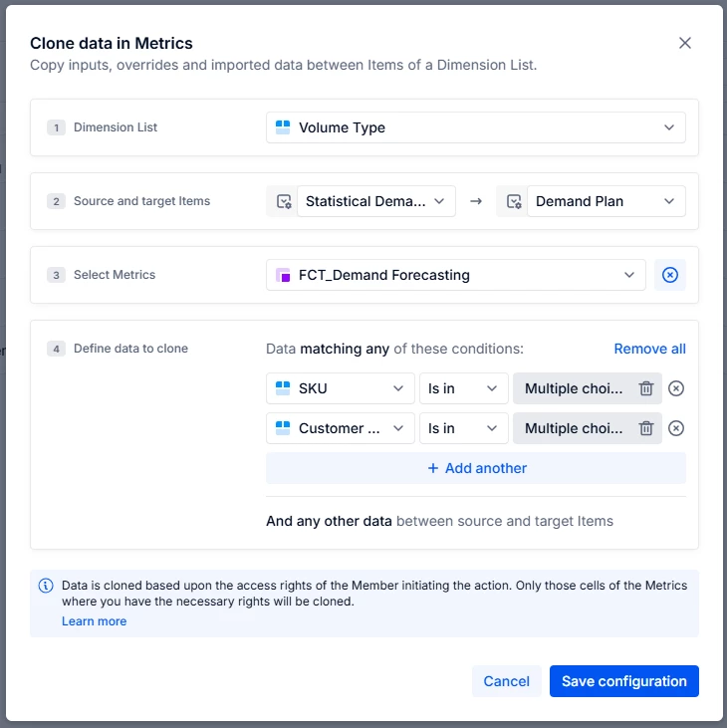Remove the SKU condition row
Screen dimensions: 727x728
tap(676, 388)
